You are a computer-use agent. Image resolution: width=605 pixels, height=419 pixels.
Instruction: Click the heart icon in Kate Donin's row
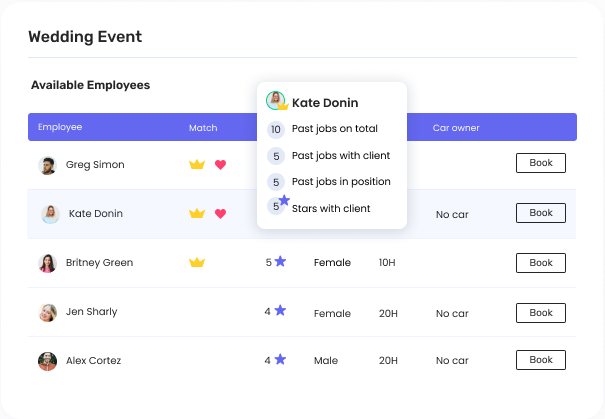pyautogui.click(x=221, y=213)
